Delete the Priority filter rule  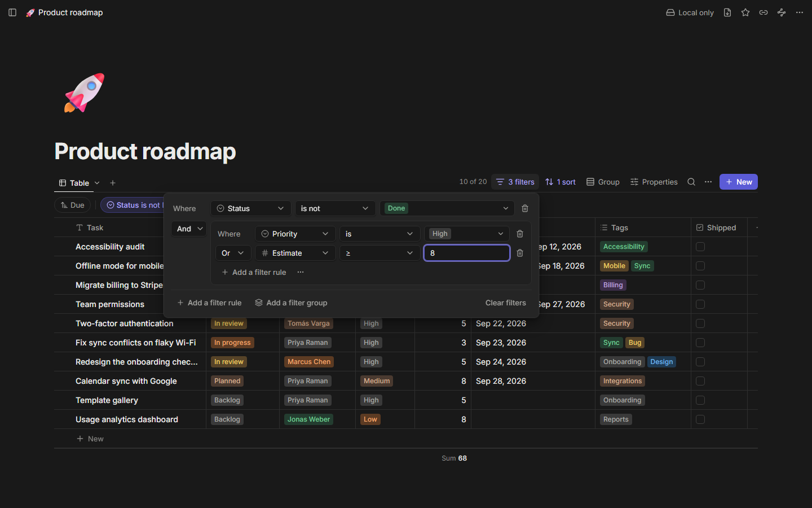[520, 234]
